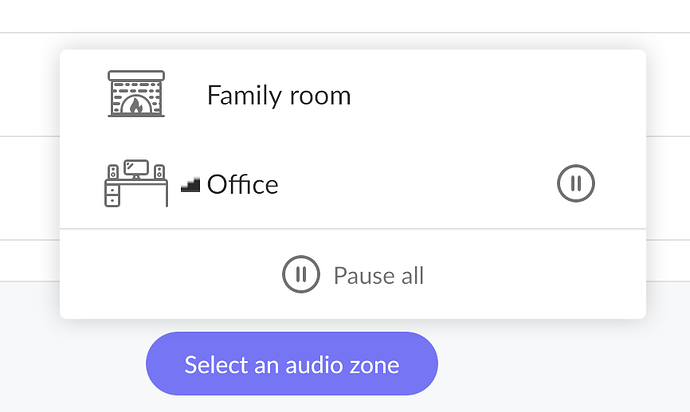Switch audio output to Office
The image size is (690, 412).
pyautogui.click(x=353, y=184)
